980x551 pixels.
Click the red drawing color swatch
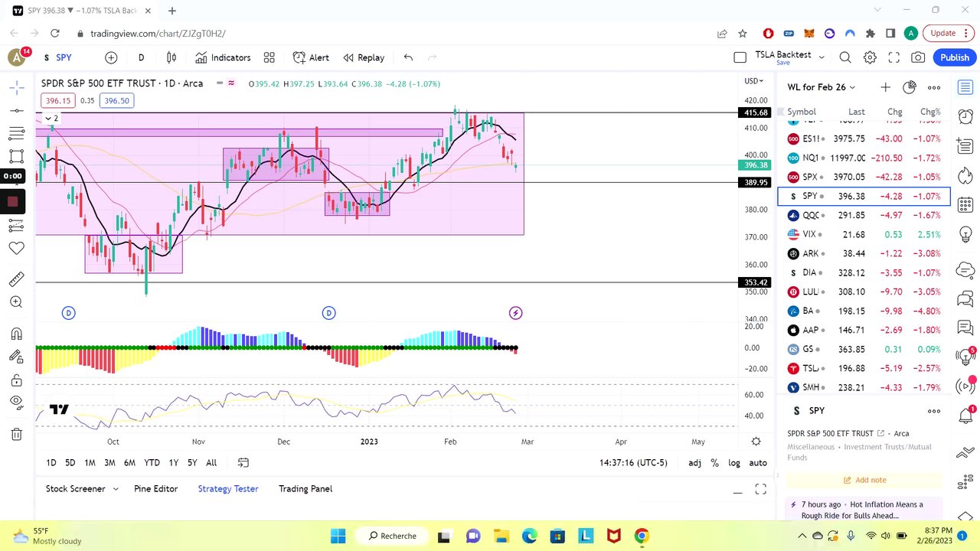click(13, 202)
